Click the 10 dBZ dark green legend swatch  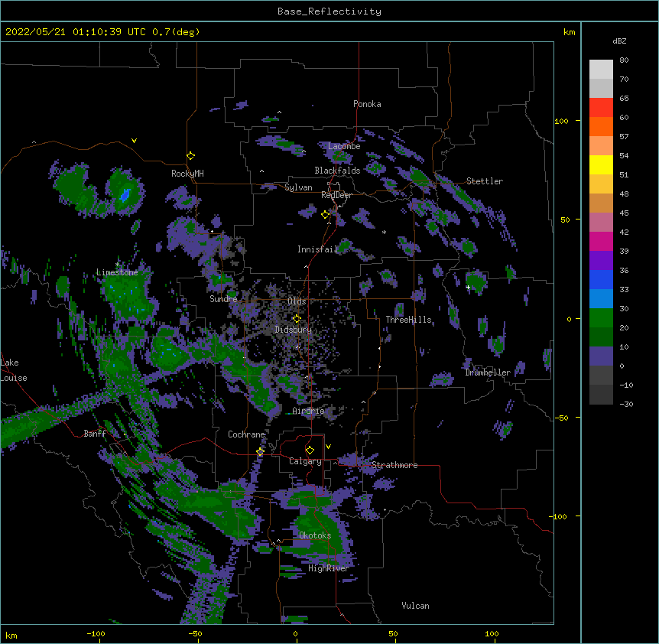[601, 337]
